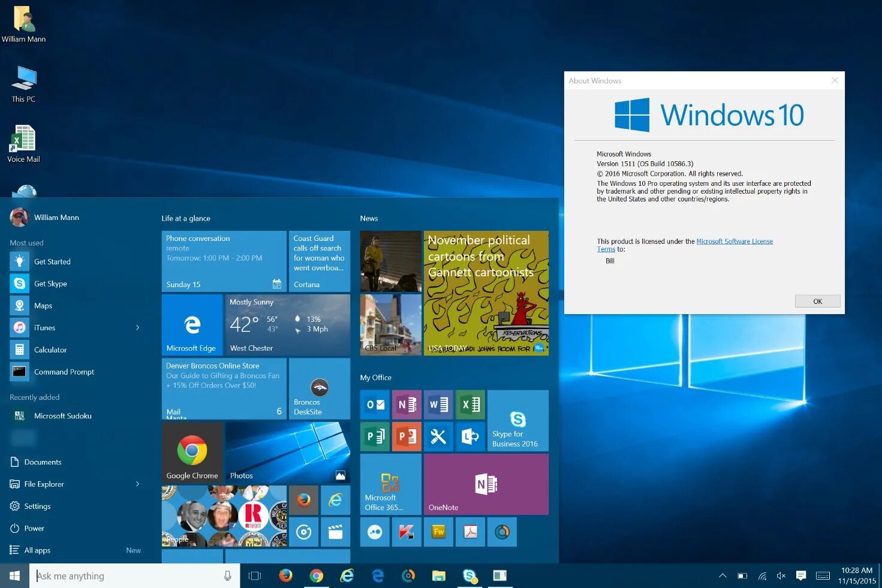Click the Action Center icon in system tray
Image resolution: width=882 pixels, height=588 pixels.
pyautogui.click(x=800, y=575)
